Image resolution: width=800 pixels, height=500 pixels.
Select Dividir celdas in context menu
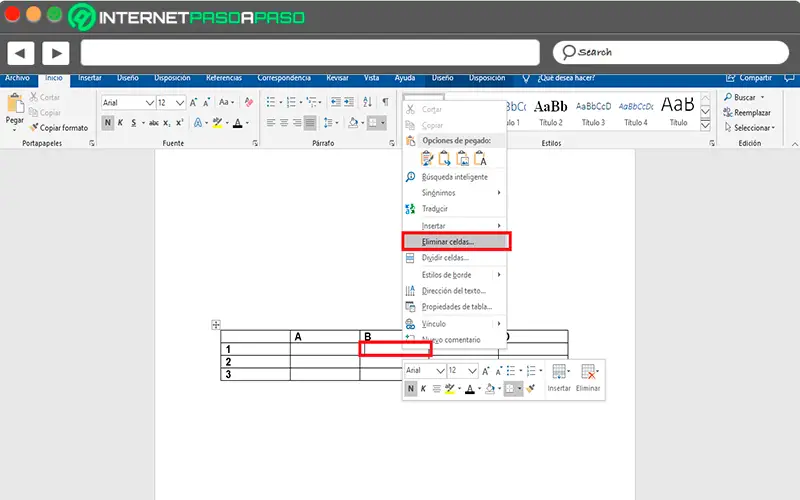tap(455, 258)
